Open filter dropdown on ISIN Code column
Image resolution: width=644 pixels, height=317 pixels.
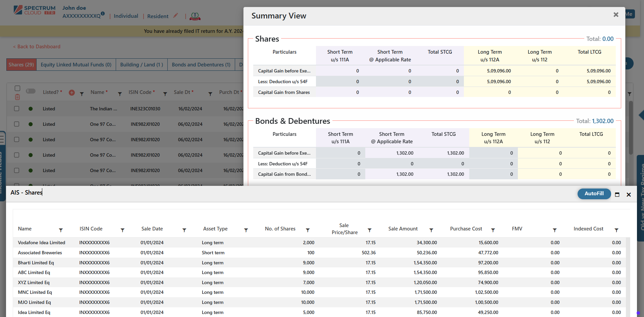point(165,94)
